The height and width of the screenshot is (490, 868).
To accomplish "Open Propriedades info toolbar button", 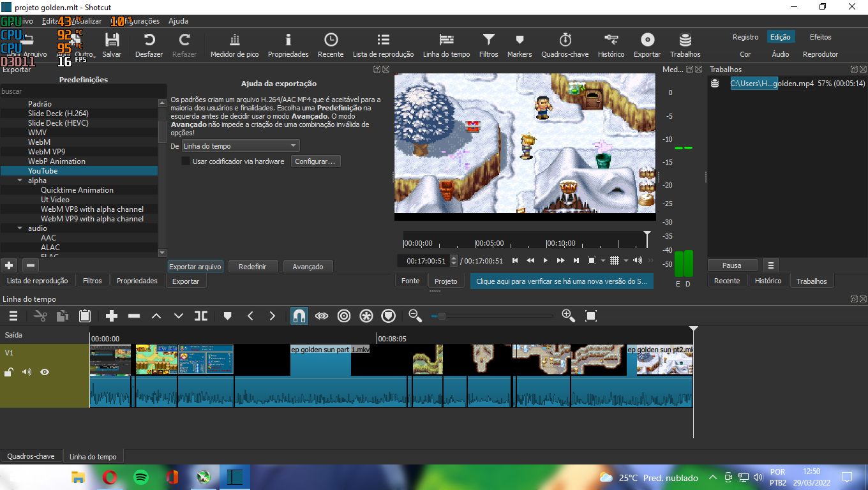I will click(288, 45).
